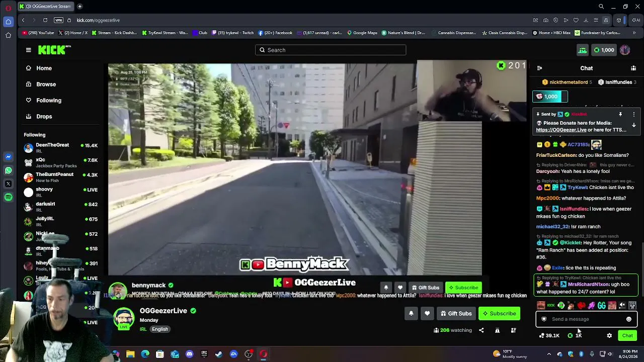The image size is (644, 362).
Task: Select the IRL category tag
Action: point(143,329)
